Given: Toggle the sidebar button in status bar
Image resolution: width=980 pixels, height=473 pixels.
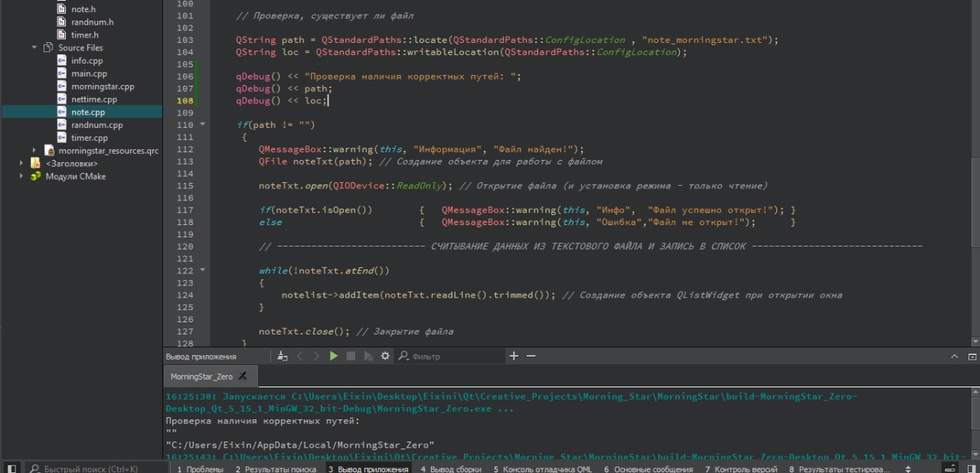Looking at the screenshot, I should [11, 468].
